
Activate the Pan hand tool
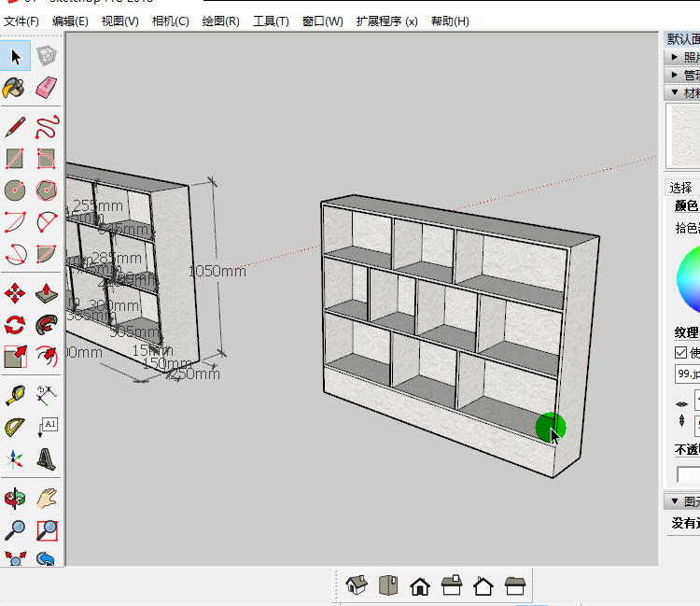click(x=47, y=499)
